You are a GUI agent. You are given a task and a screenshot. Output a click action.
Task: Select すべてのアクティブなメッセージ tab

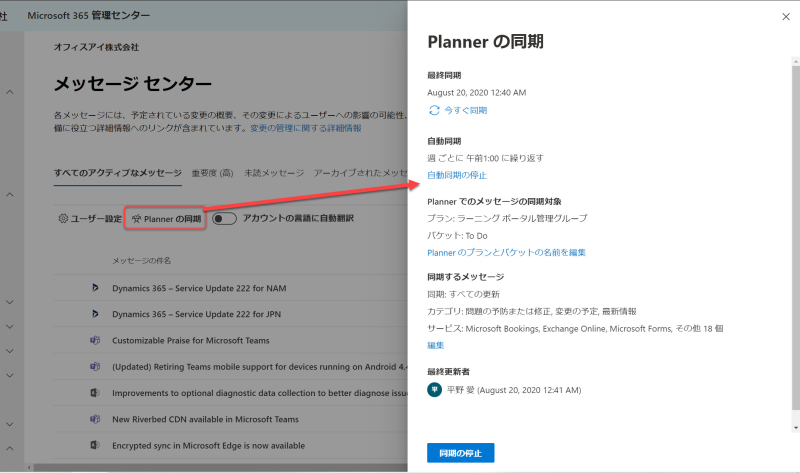point(118,173)
